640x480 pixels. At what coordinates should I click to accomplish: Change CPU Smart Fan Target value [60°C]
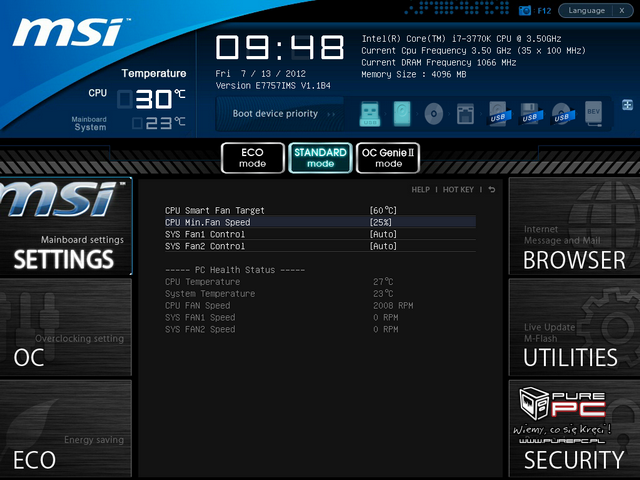pyautogui.click(x=383, y=211)
